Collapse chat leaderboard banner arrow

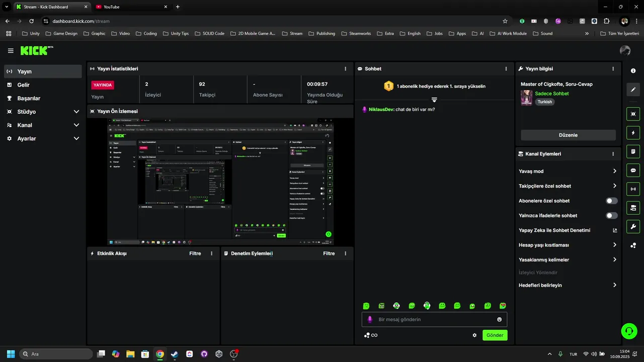click(x=434, y=100)
